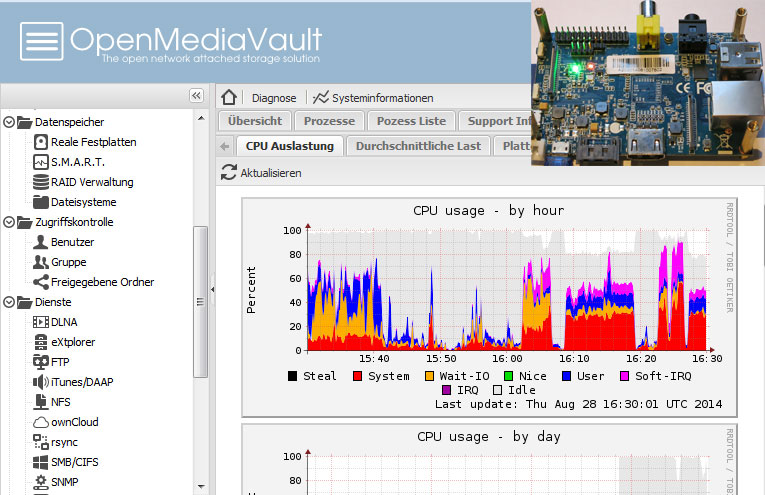Switch to the Übersicht tab
This screenshot has width=765, height=495.
[255, 121]
